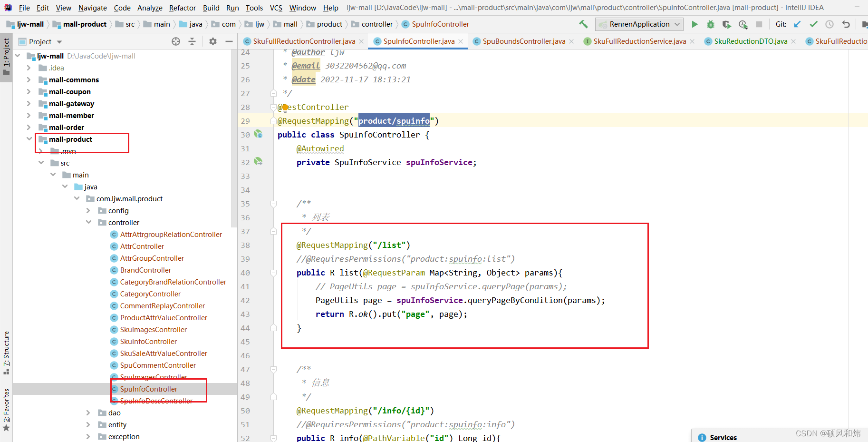The image size is (868, 442).
Task: Expand the mall-order module
Action: pos(29,127)
